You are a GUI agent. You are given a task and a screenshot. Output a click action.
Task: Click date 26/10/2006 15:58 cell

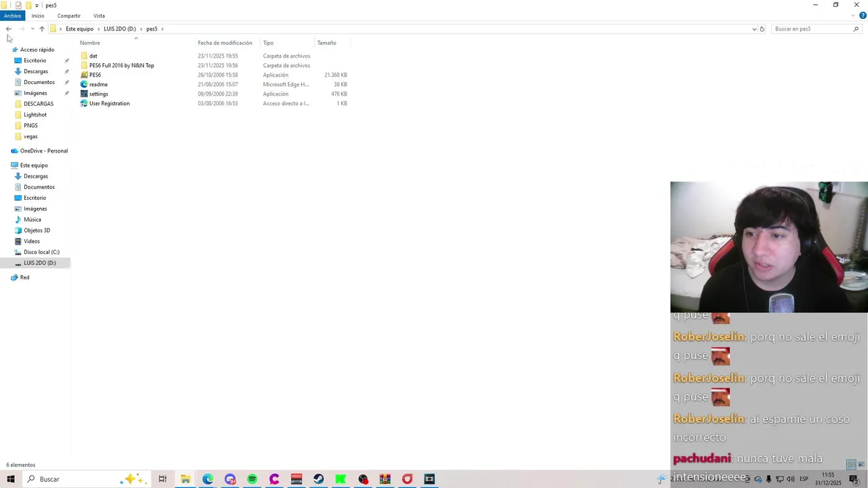[218, 75]
